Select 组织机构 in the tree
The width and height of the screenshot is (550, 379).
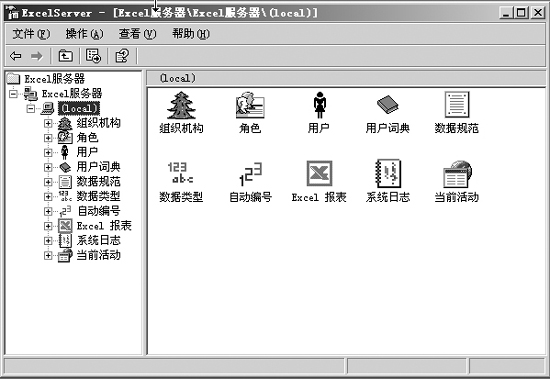coord(99,123)
